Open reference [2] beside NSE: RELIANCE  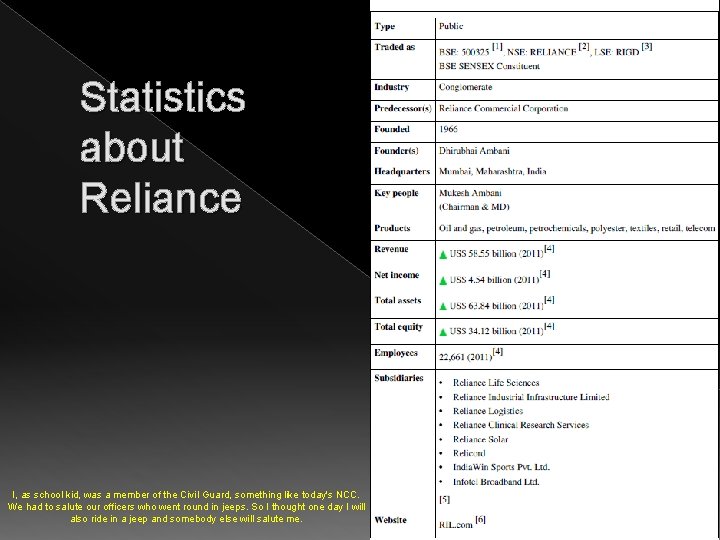(x=584, y=47)
